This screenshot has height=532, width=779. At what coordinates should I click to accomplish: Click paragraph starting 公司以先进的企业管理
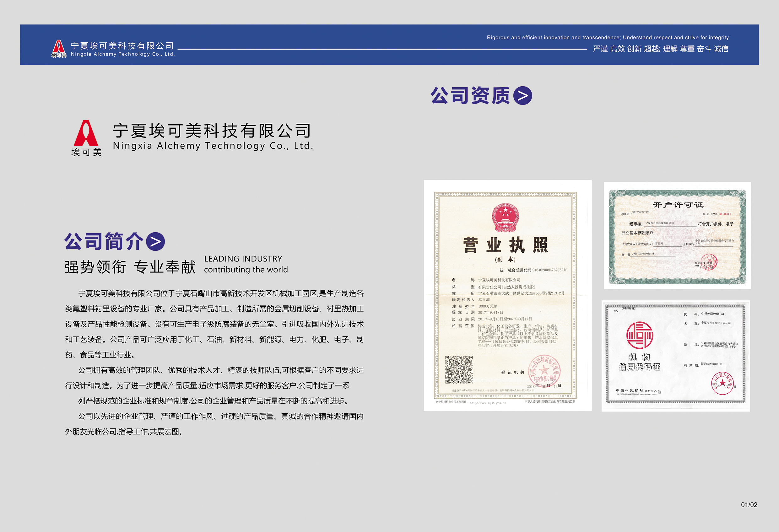point(214,424)
